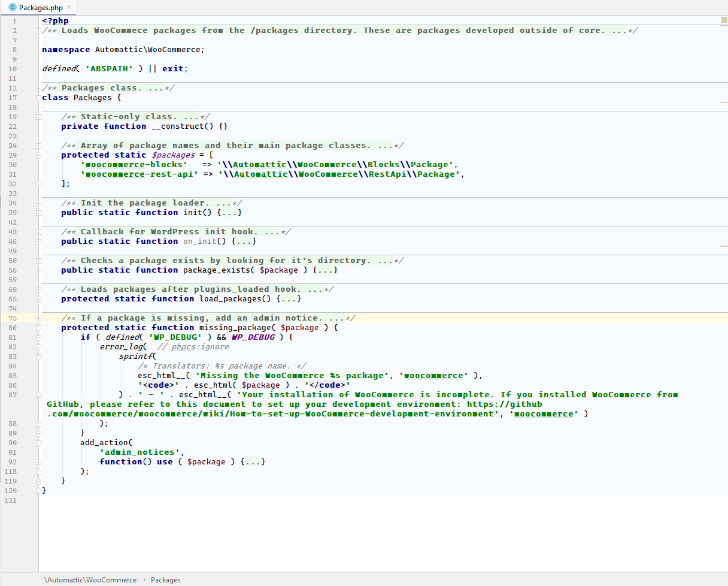Close the Packages.php tab
Screen dimensions: 728x586
pyautogui.click(x=69, y=8)
